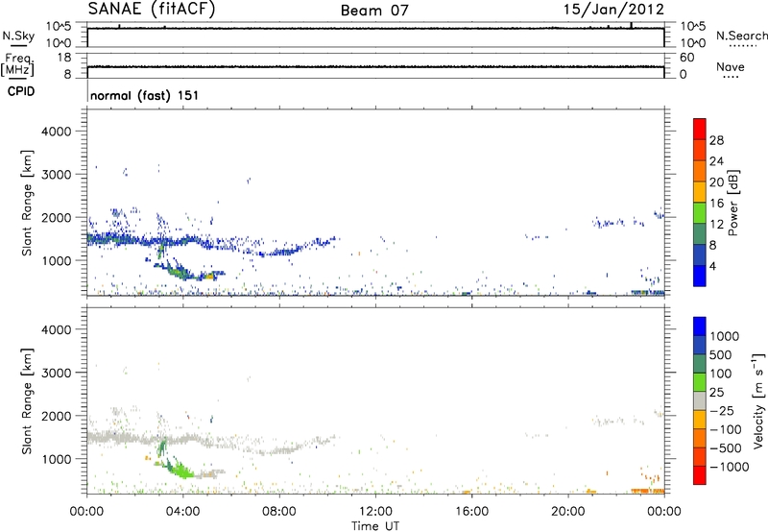Click the 16 tick on Power colorbar
Image resolution: width=768 pixels, height=532 pixels.
pos(716,204)
